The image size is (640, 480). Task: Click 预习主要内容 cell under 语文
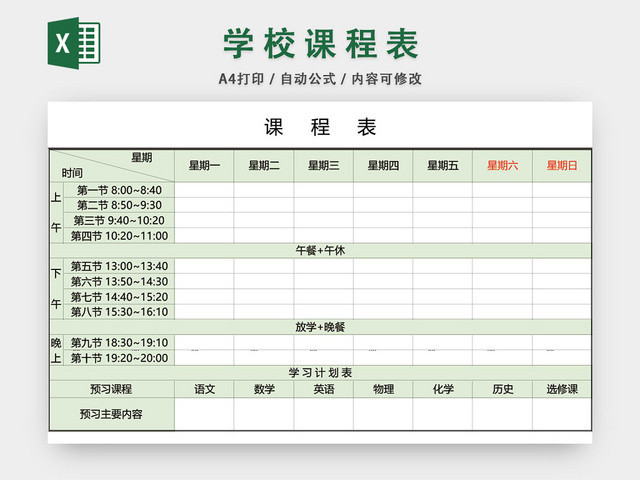point(204,414)
